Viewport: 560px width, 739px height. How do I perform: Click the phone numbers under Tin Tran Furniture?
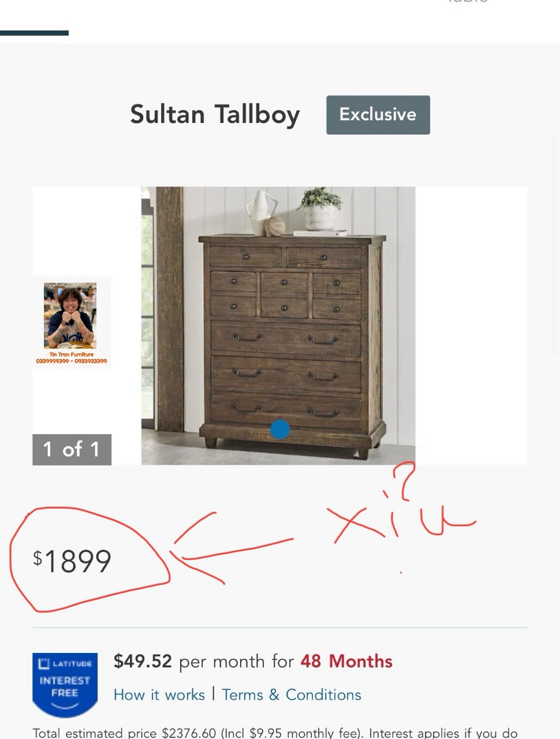[x=72, y=361]
